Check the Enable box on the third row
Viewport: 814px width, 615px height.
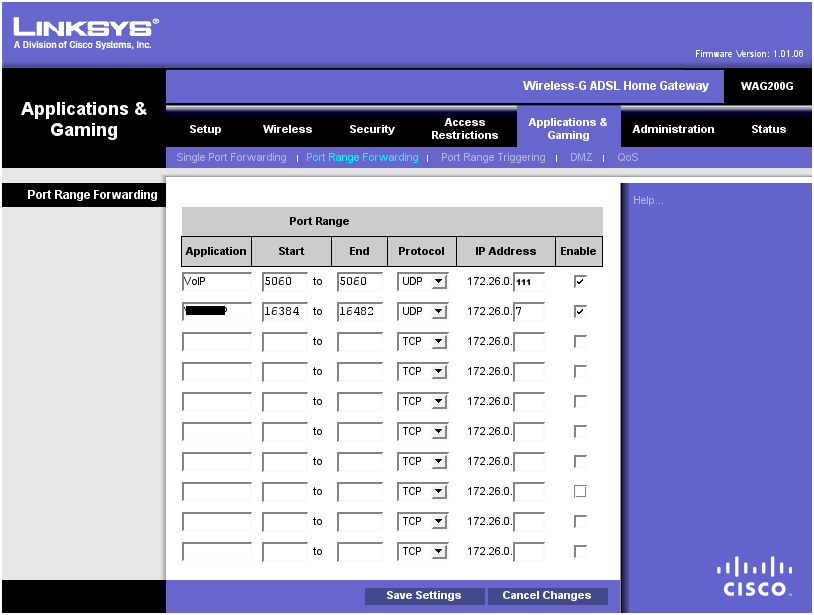578,341
